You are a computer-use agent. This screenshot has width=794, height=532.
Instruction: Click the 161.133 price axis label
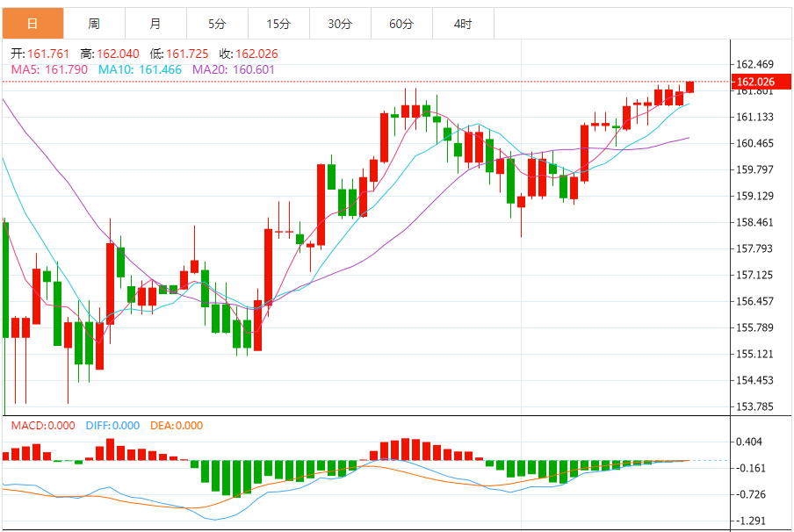pos(754,117)
